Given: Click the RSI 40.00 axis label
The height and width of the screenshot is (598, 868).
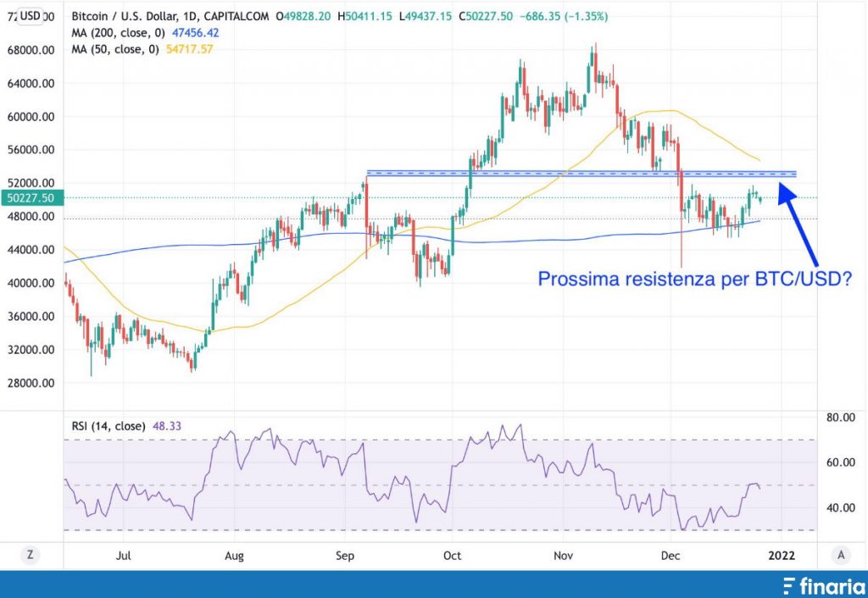Looking at the screenshot, I should [840, 507].
